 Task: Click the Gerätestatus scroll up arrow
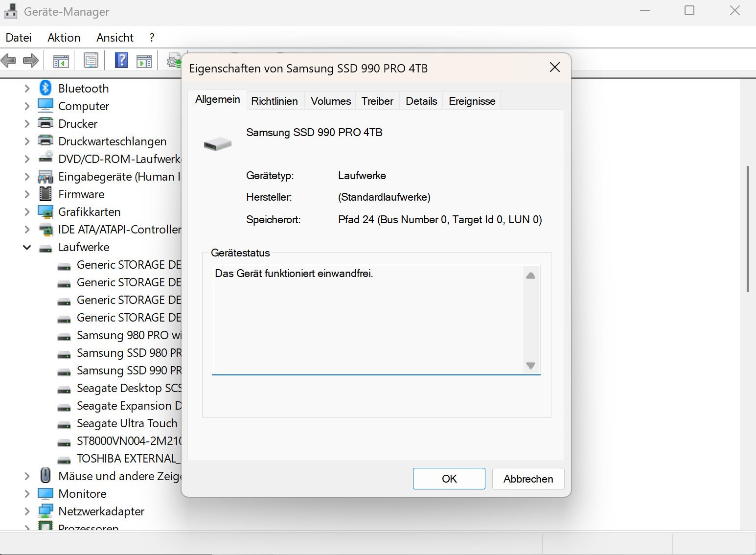[x=531, y=276]
